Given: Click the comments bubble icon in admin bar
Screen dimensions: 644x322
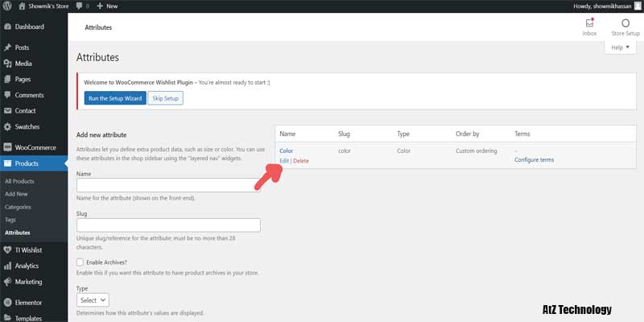Looking at the screenshot, I should point(79,6).
